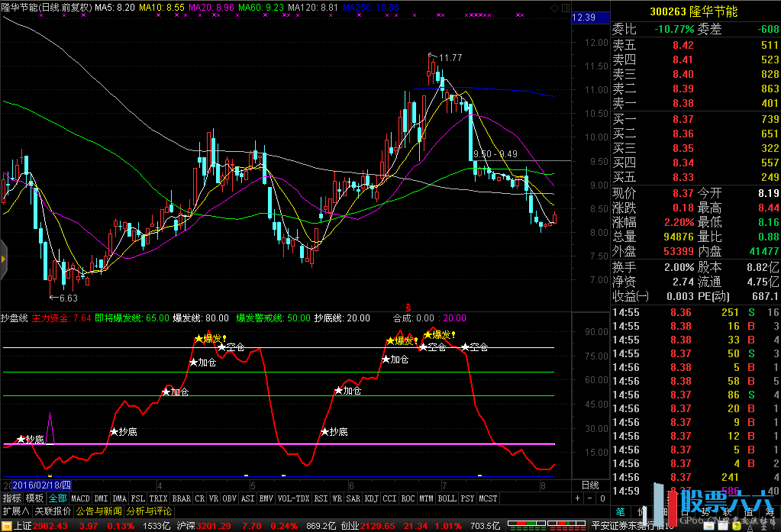Click the 笔 tick tab in right panel
Viewport: 781px width, 532px height.
pos(620,511)
